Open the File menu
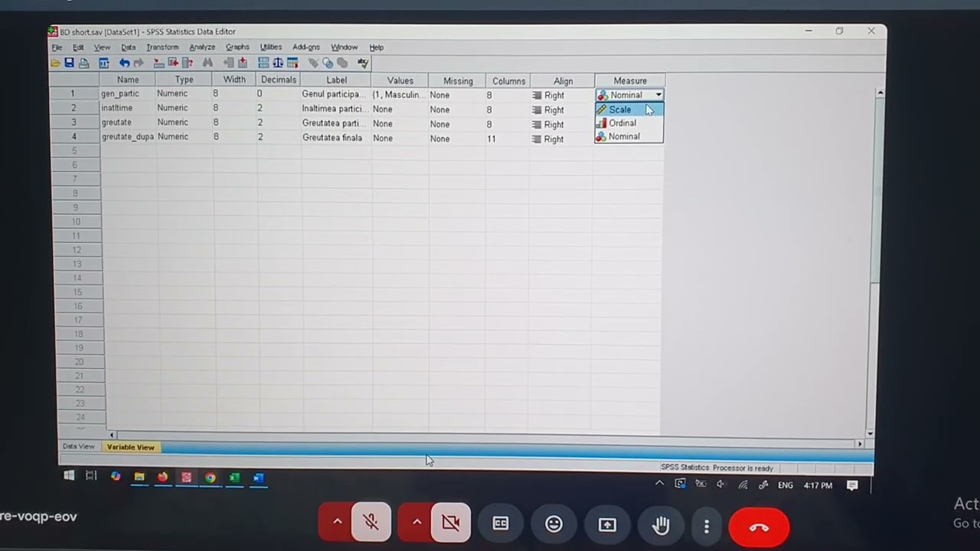 pyautogui.click(x=57, y=47)
